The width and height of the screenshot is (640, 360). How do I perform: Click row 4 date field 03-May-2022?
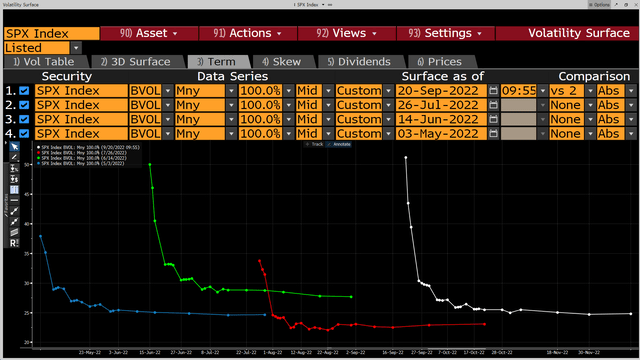pos(441,133)
